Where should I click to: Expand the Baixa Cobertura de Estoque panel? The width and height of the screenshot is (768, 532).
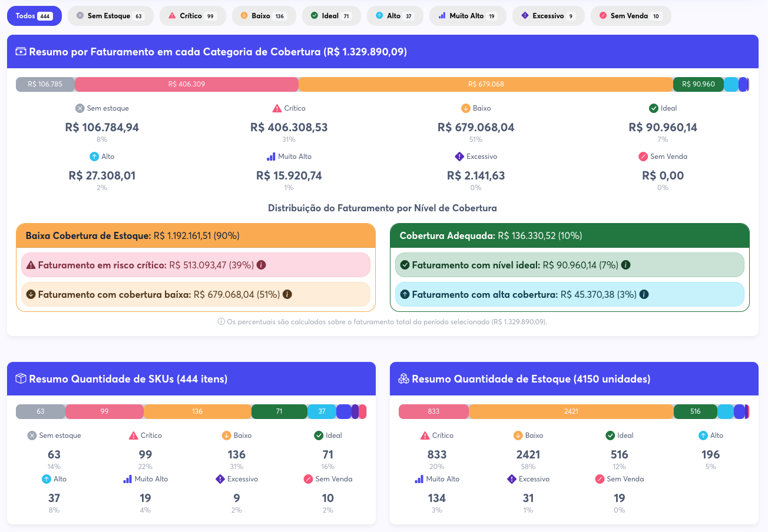[196, 235]
